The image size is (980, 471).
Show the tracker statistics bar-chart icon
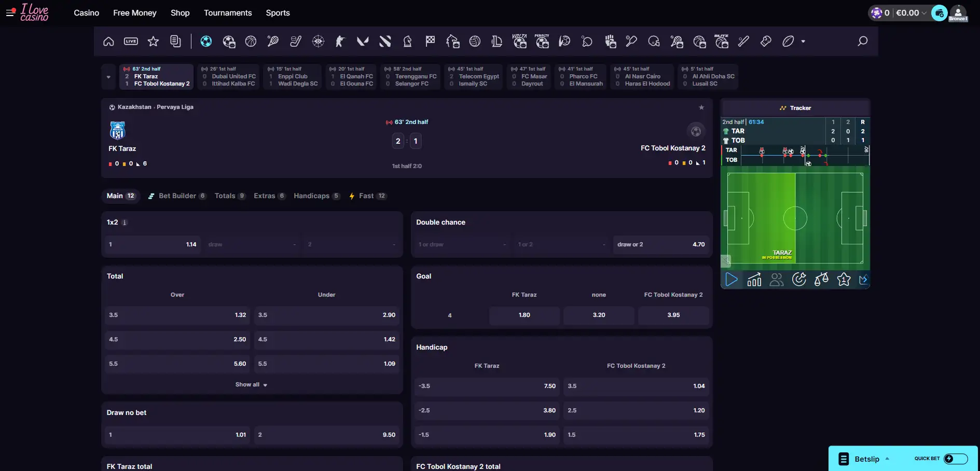(754, 280)
